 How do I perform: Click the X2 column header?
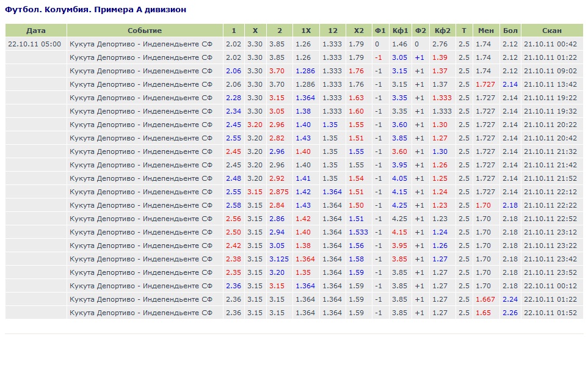point(359,31)
